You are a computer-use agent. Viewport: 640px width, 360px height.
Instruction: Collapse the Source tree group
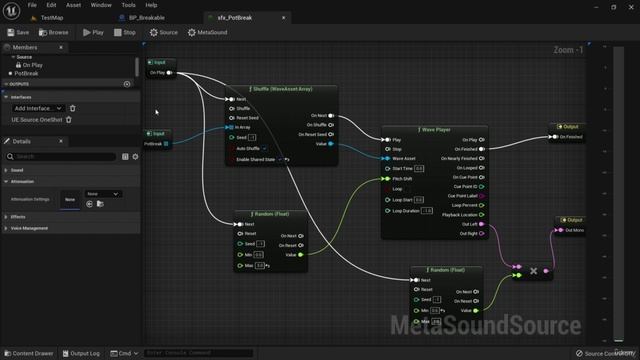[13, 57]
